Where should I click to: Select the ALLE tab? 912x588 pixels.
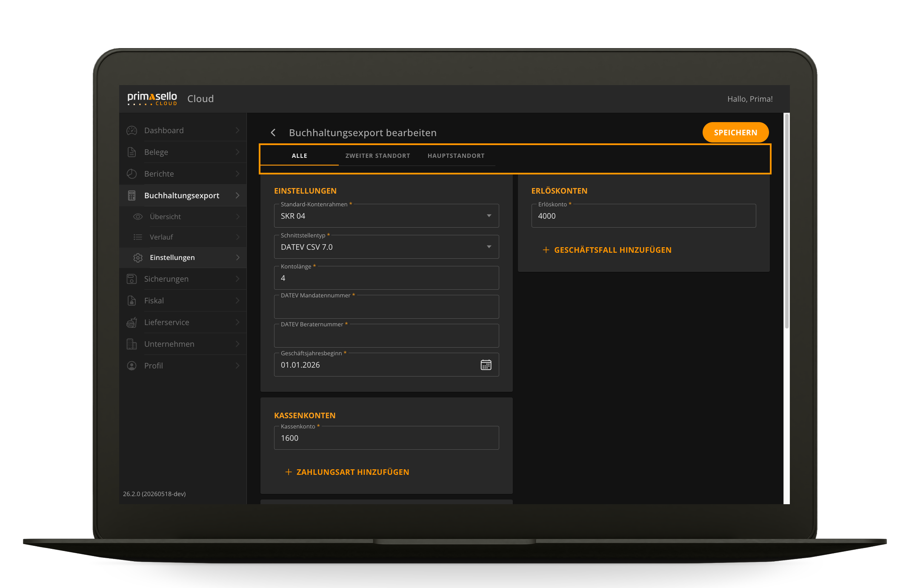click(x=300, y=156)
